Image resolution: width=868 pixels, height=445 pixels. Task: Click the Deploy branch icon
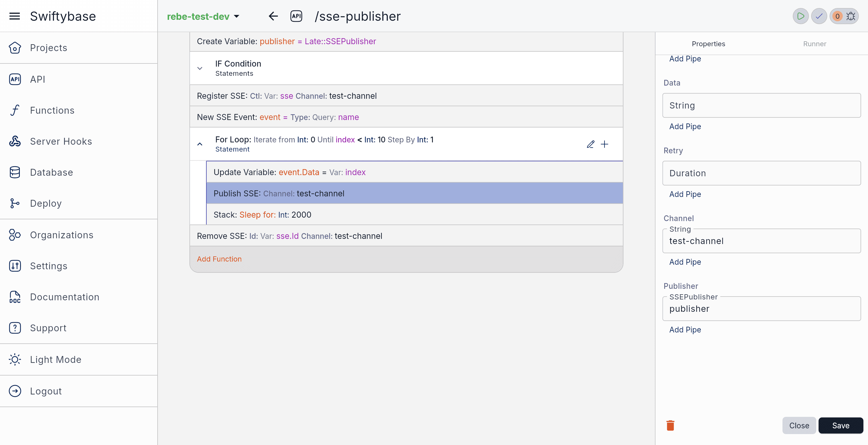point(15,203)
